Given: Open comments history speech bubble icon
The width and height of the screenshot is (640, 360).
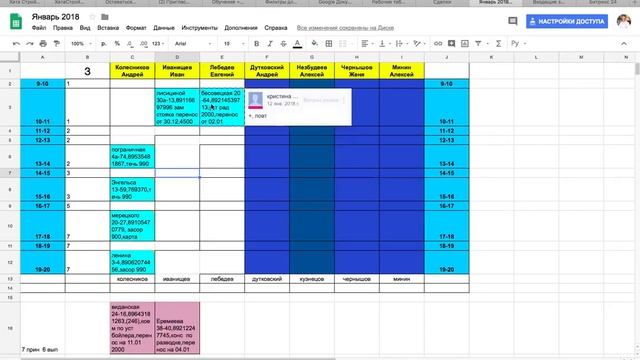Looking at the screenshot, I should (513, 21).
